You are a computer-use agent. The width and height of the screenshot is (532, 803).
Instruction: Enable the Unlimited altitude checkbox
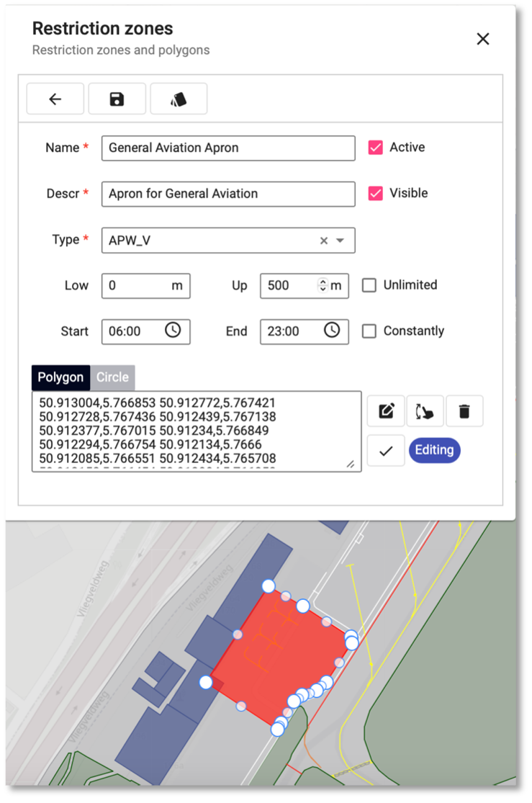click(x=369, y=285)
